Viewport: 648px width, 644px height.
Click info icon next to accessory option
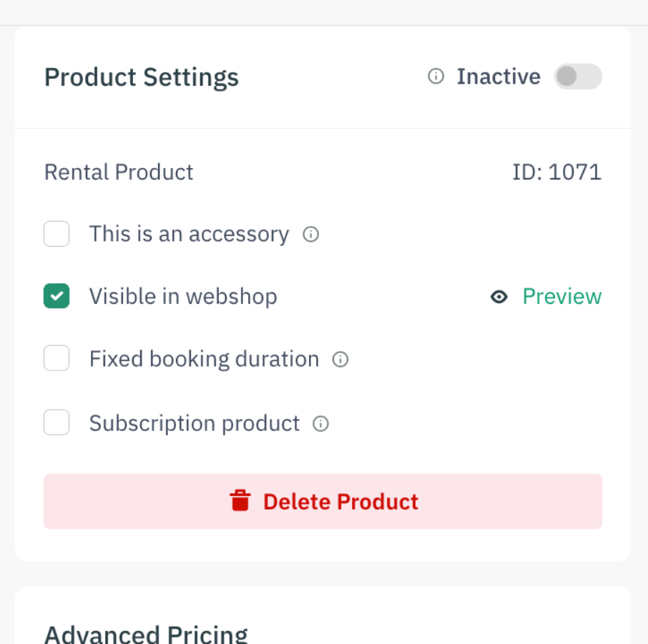pos(310,234)
